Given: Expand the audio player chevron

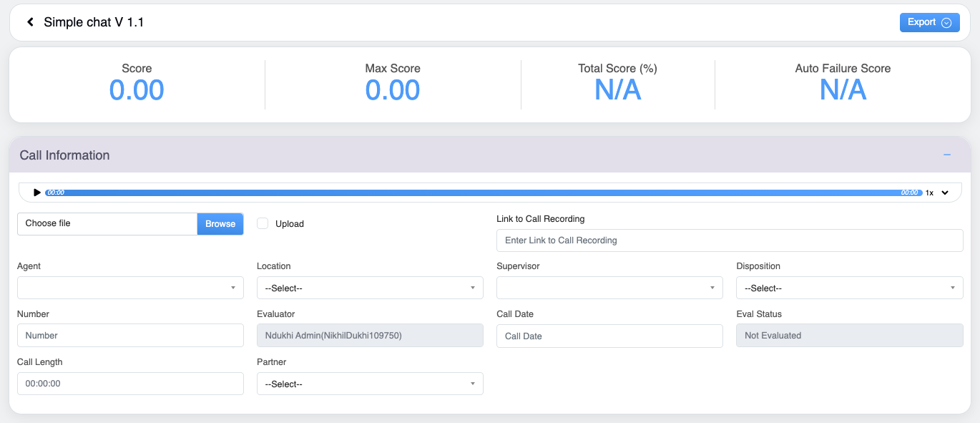Looking at the screenshot, I should point(944,193).
